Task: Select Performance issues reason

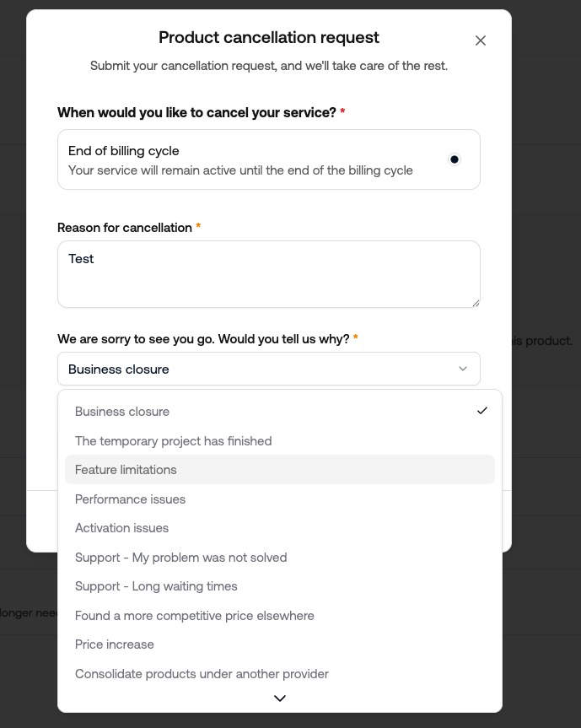Action: pyautogui.click(x=130, y=499)
